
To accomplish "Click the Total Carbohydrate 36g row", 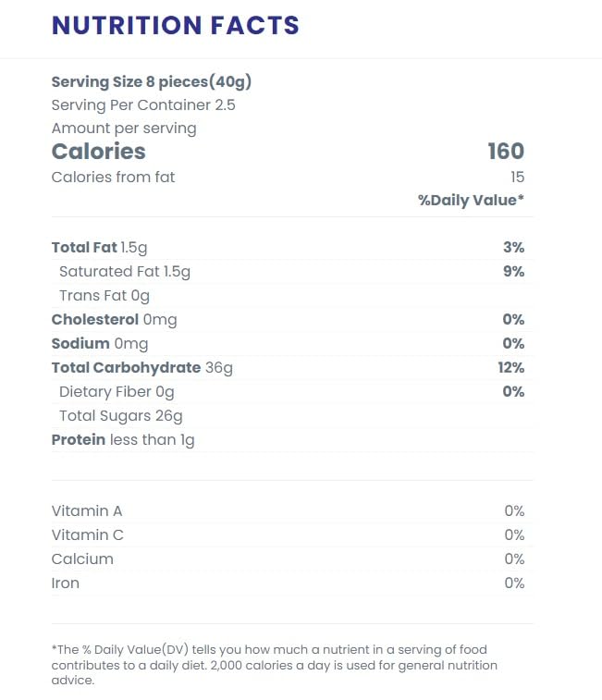I will [142, 368].
